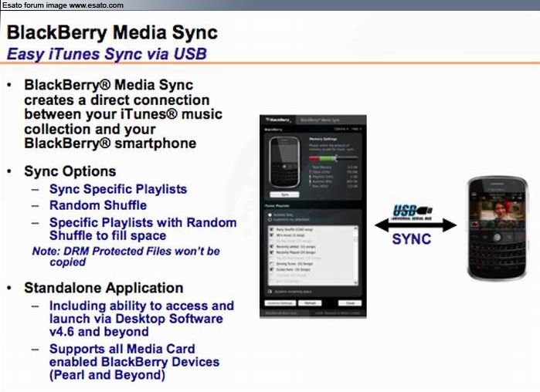The image size is (540, 392).
Task: Click the 'Easy iTunes Sync via USB' subtitle
Action: click(107, 54)
